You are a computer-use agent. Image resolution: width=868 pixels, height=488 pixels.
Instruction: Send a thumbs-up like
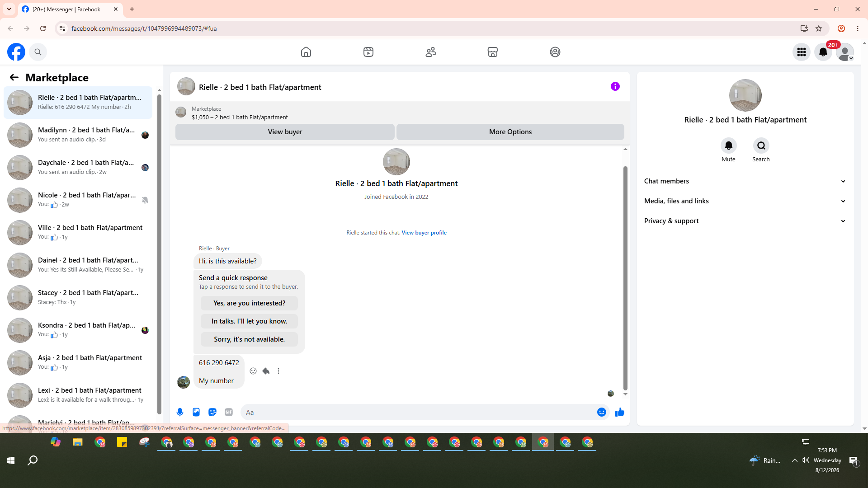tap(620, 412)
